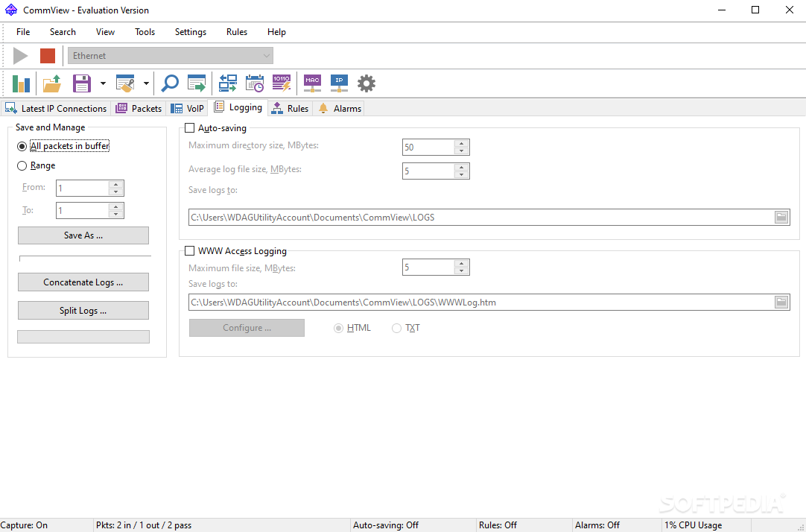Increase the From range value

(116, 185)
